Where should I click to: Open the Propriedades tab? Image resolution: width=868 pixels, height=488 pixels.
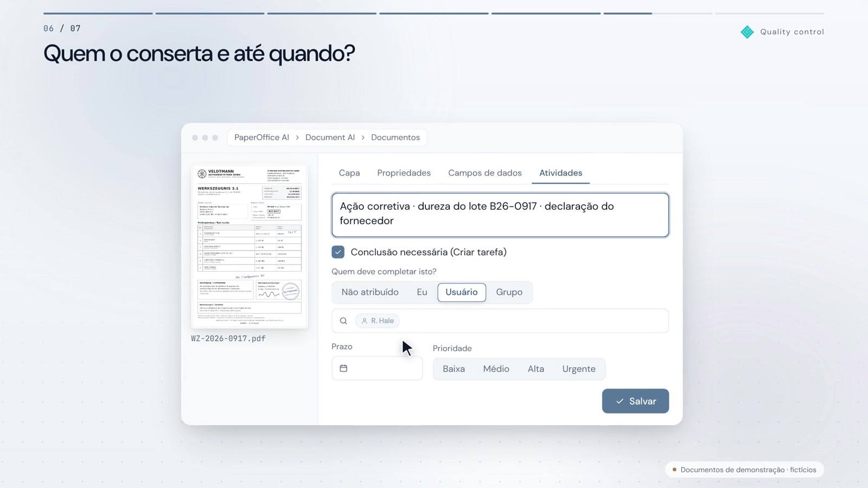(x=404, y=173)
